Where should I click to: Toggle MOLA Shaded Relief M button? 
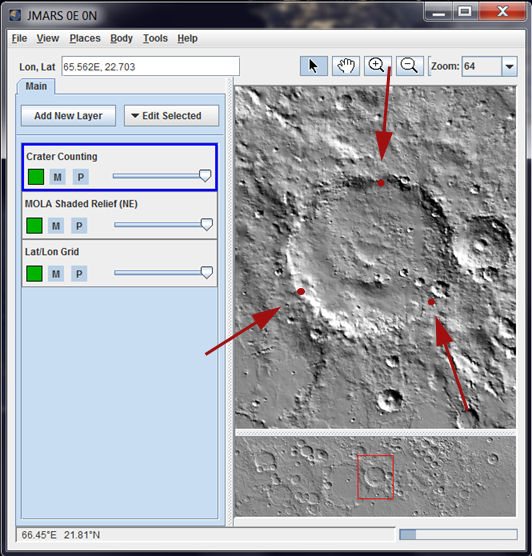pos(56,226)
